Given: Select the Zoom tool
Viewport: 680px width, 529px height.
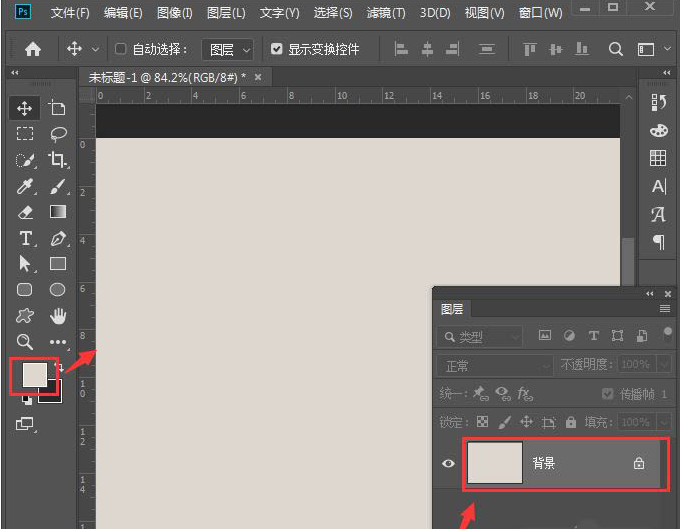Looking at the screenshot, I should click(25, 342).
